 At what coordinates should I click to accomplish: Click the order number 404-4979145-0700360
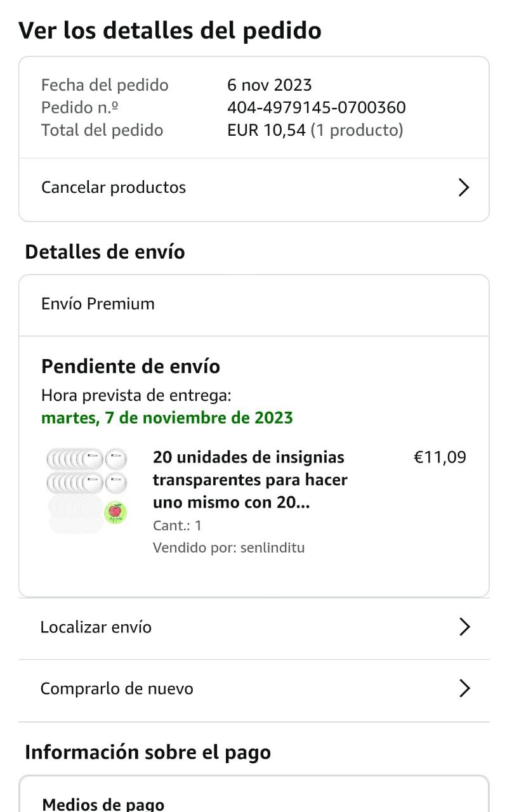coord(317,108)
